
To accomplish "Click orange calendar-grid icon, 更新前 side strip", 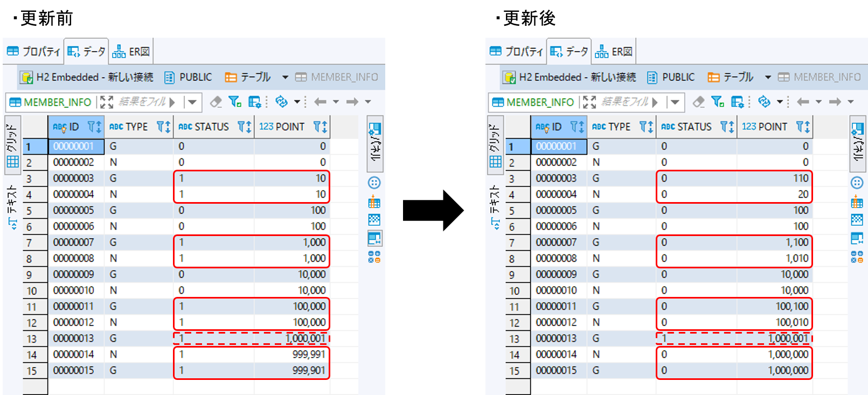I will click(374, 202).
